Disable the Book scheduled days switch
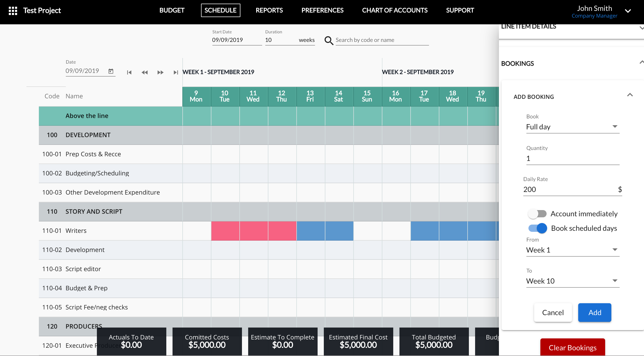The height and width of the screenshot is (356, 644). click(x=538, y=228)
